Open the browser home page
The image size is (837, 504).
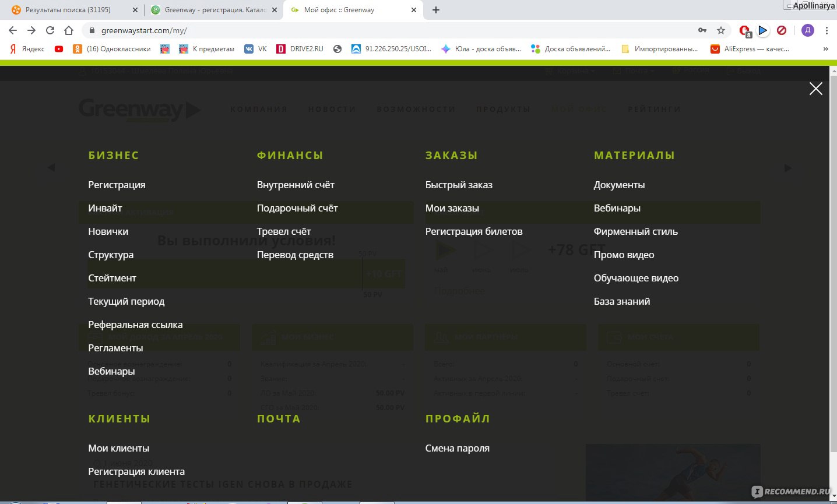[69, 30]
